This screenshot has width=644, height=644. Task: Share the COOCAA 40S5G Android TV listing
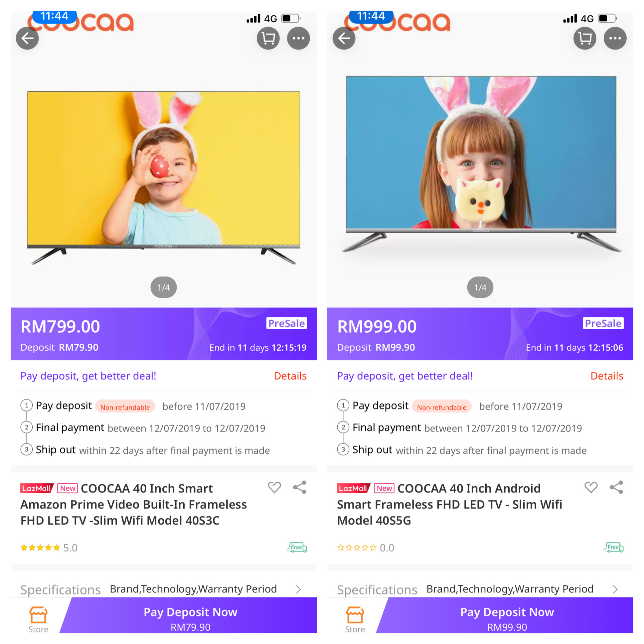(x=616, y=487)
